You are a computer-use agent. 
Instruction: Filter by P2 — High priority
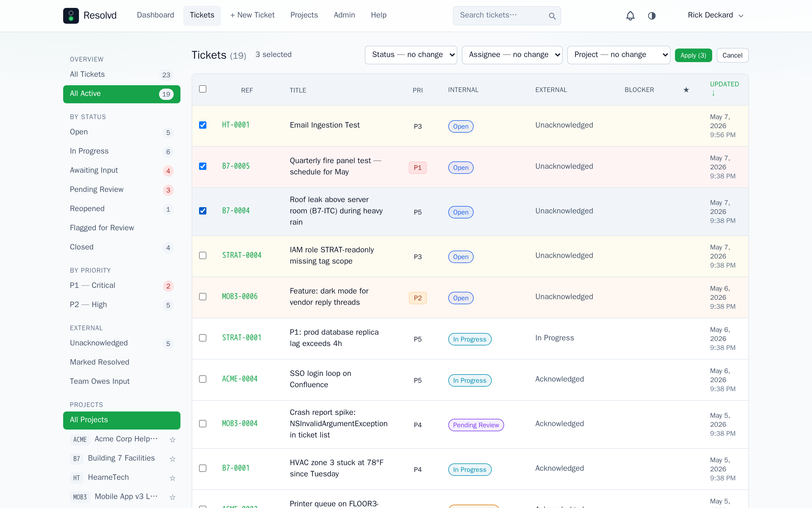pos(122,305)
